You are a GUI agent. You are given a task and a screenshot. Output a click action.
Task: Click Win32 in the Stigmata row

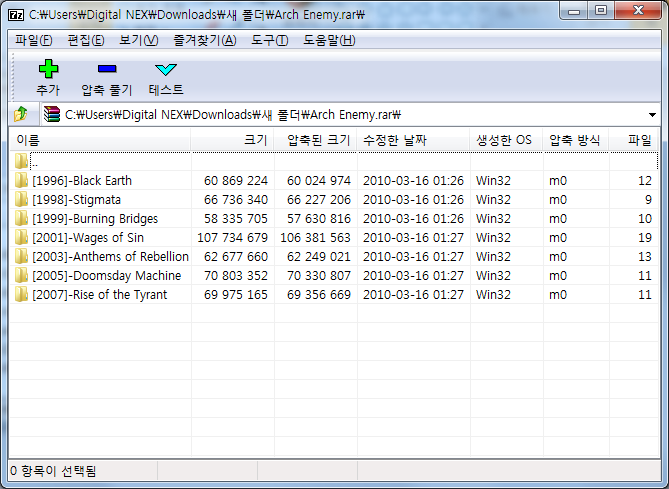pos(493,200)
